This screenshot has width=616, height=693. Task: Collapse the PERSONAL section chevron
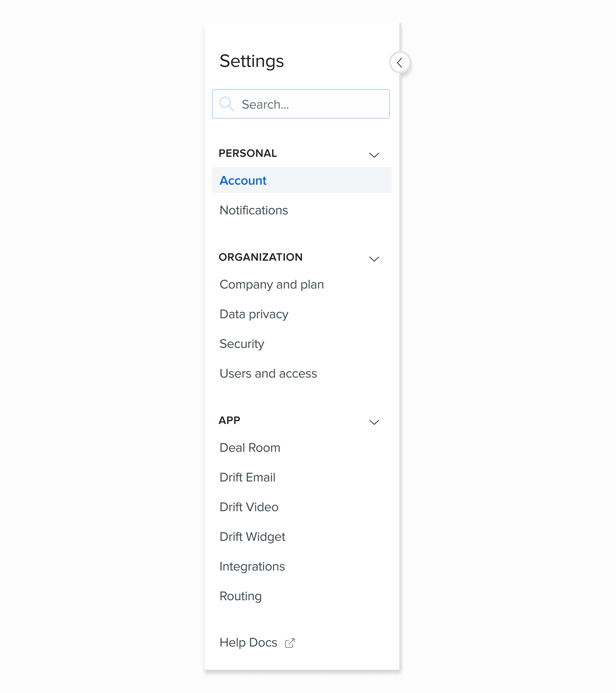tap(374, 155)
